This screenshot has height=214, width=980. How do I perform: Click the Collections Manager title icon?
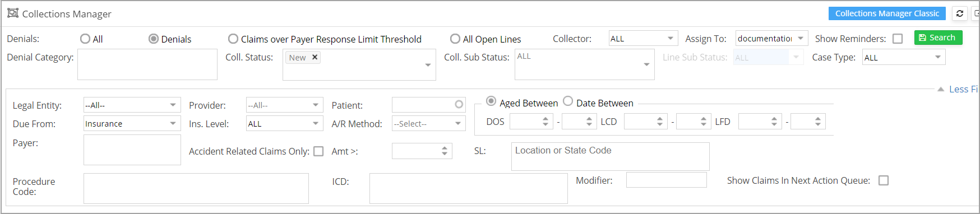(13, 13)
